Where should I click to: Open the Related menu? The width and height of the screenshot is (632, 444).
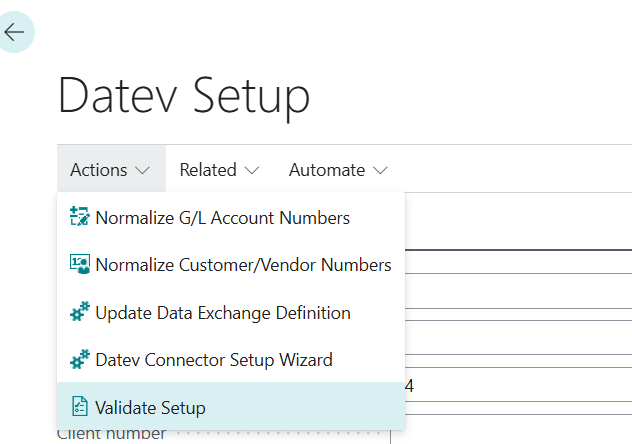(x=208, y=170)
